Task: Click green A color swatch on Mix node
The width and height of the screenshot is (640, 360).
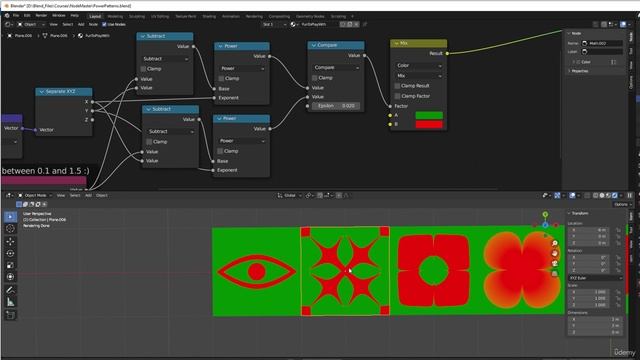Action: click(x=429, y=116)
